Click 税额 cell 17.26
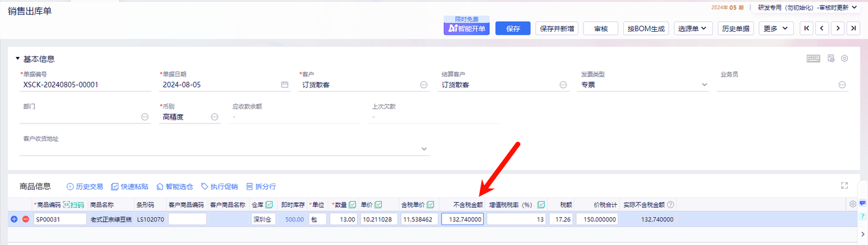Image resolution: width=868 pixels, height=245 pixels. click(x=562, y=219)
